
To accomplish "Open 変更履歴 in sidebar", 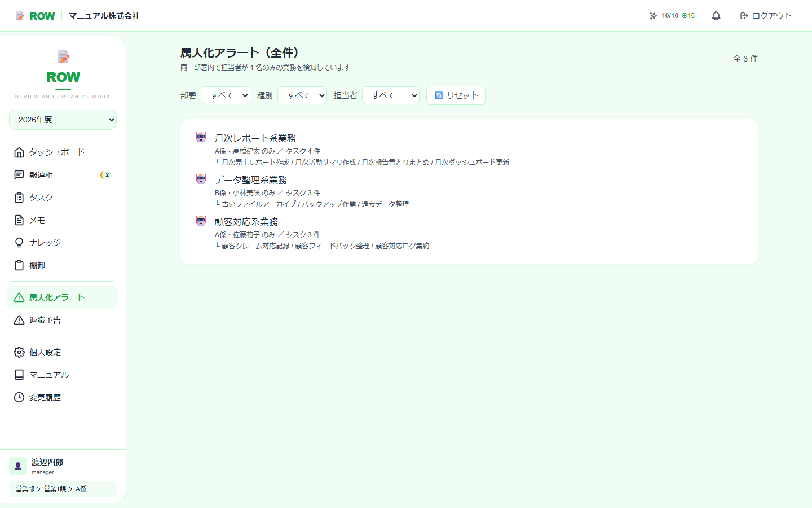I will (x=63, y=397).
